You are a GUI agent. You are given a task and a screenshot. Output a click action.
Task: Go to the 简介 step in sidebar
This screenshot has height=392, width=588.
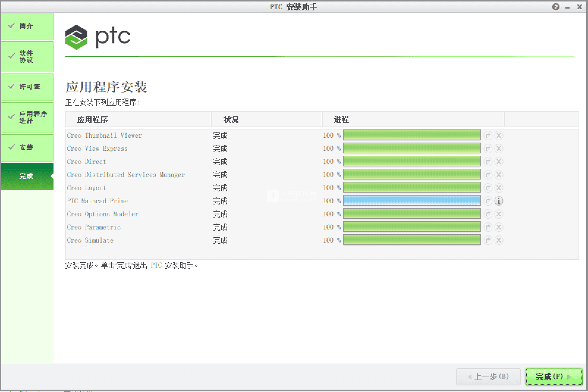pyautogui.click(x=27, y=26)
